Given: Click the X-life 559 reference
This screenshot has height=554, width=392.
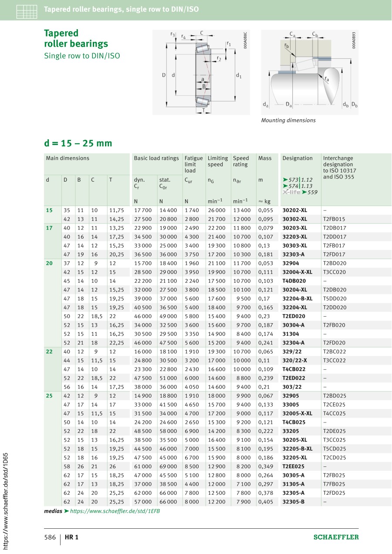Looking at the screenshot, I should tap(300, 192).
